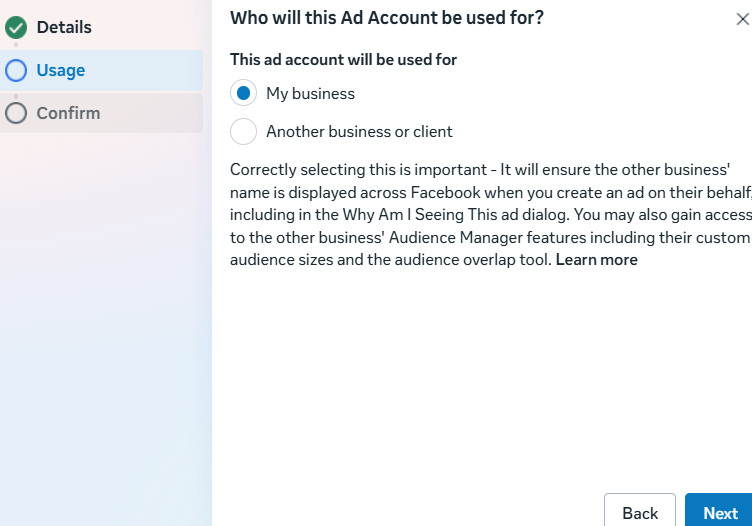This screenshot has height=526, width=752.
Task: Click the gray circle icon beside Confirm
Action: pyautogui.click(x=16, y=113)
